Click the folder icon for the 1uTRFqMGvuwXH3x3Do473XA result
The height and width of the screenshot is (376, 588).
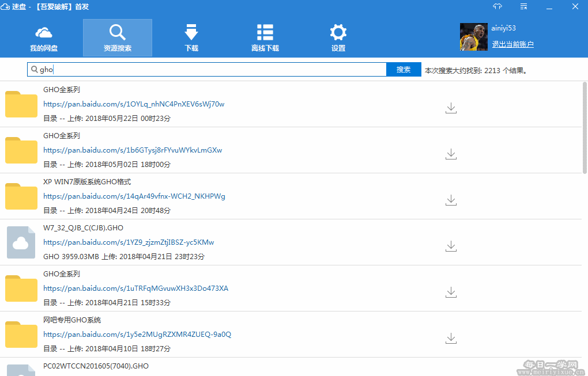[21, 288]
